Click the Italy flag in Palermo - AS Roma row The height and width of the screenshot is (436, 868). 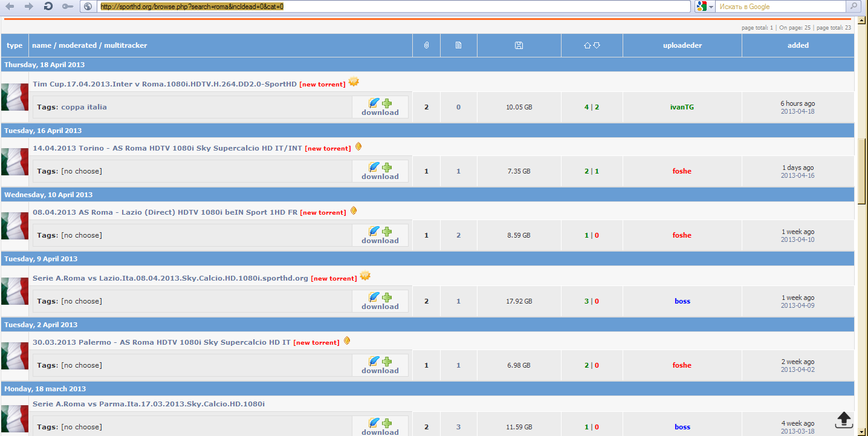pyautogui.click(x=15, y=356)
